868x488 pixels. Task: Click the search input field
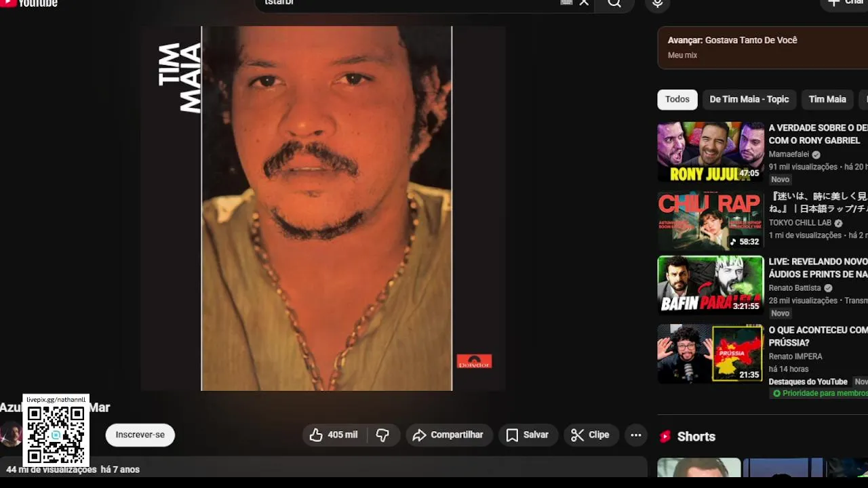(x=407, y=3)
